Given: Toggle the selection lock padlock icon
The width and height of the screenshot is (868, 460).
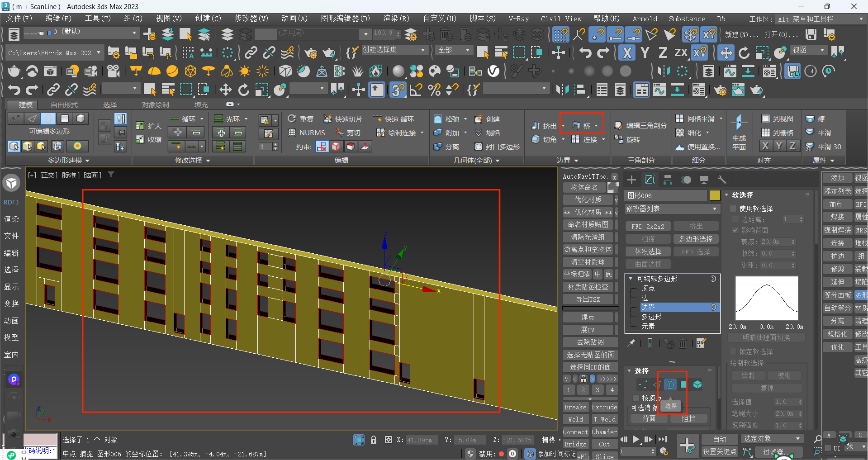Looking at the screenshot, I should 374,440.
